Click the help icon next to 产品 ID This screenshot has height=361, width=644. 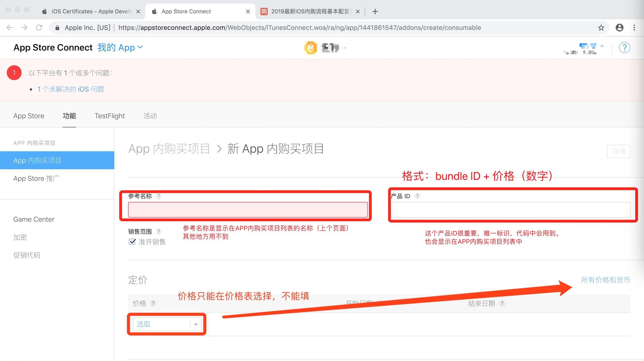pos(417,196)
